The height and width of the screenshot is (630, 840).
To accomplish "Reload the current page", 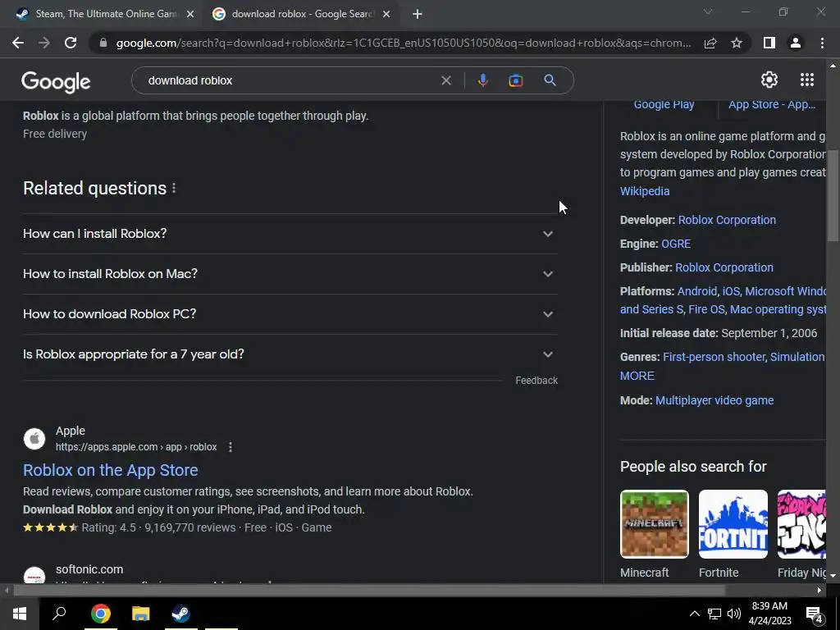I will pyautogui.click(x=71, y=43).
